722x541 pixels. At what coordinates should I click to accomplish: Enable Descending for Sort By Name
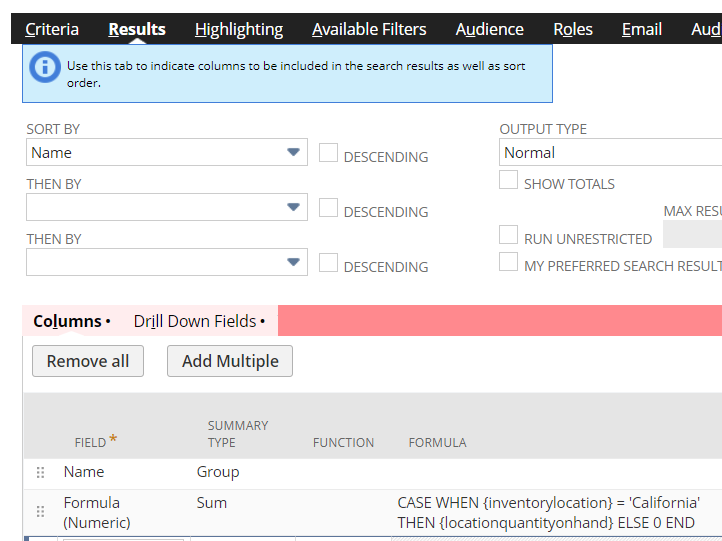328,153
